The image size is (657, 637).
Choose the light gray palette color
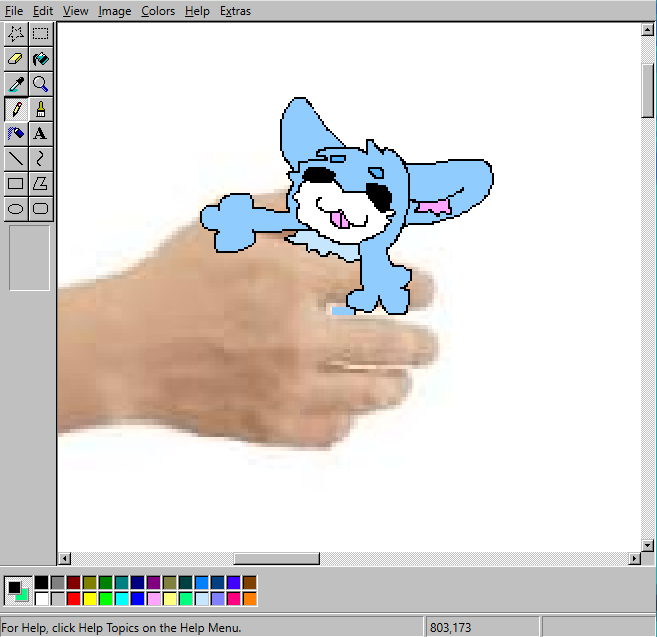click(x=58, y=599)
